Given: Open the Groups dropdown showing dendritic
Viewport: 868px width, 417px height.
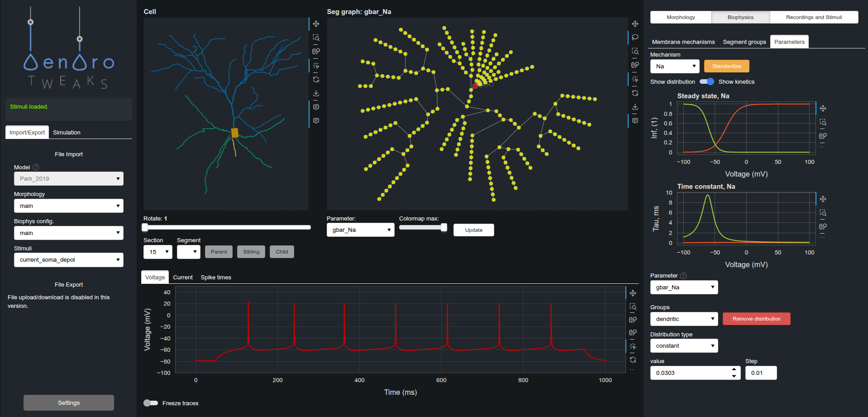Looking at the screenshot, I should (684, 319).
